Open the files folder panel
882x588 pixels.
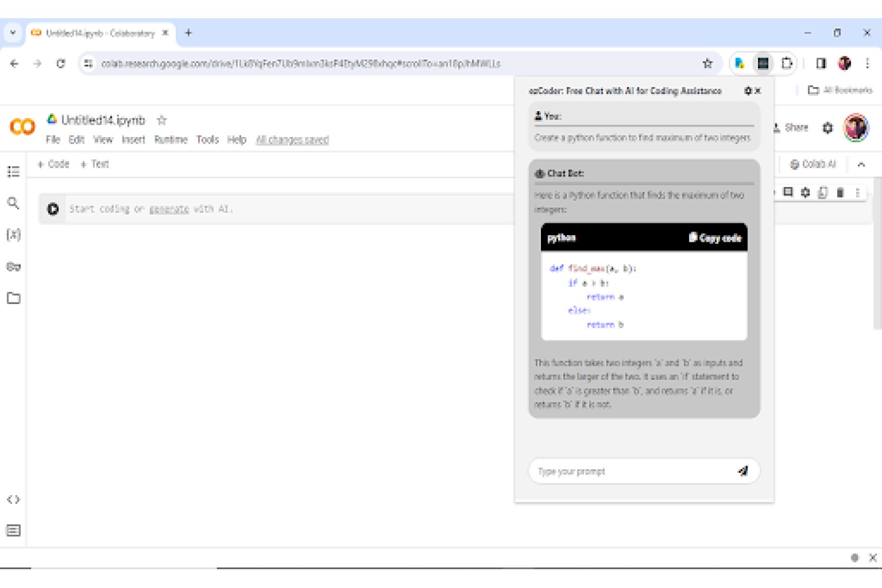pyautogui.click(x=14, y=298)
